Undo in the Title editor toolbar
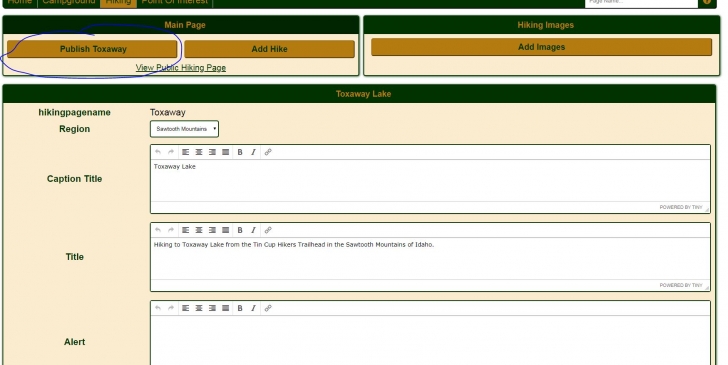 [x=158, y=230]
